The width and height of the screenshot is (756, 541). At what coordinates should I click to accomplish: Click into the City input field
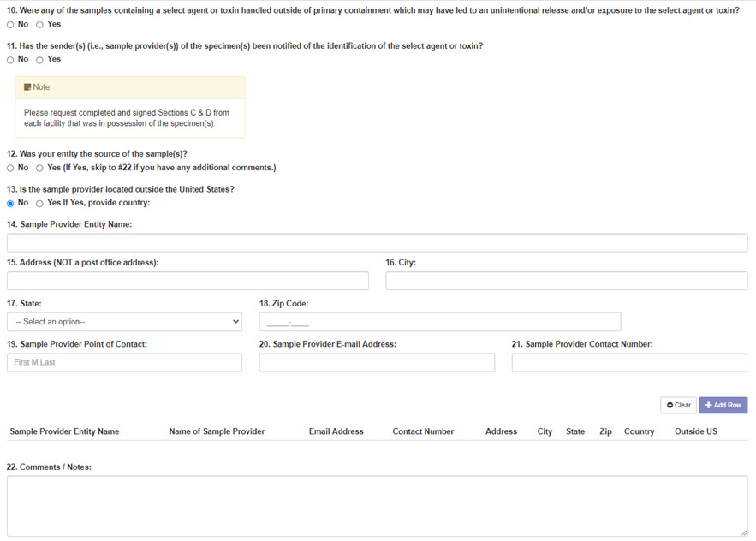[567, 281]
